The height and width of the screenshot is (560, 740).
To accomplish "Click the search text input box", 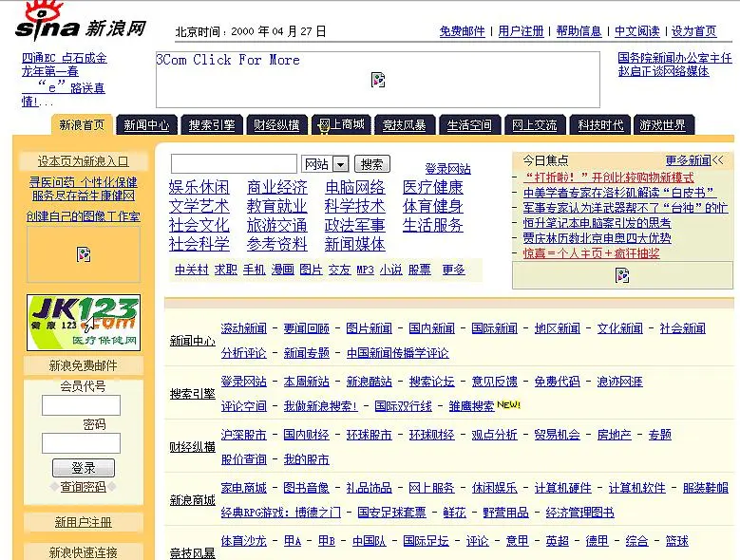I will (x=234, y=164).
